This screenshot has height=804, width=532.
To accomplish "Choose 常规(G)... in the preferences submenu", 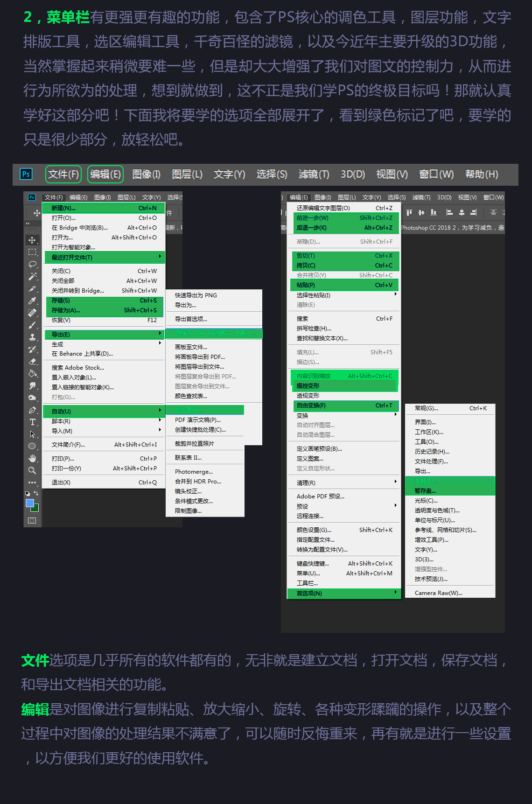I will point(450,408).
